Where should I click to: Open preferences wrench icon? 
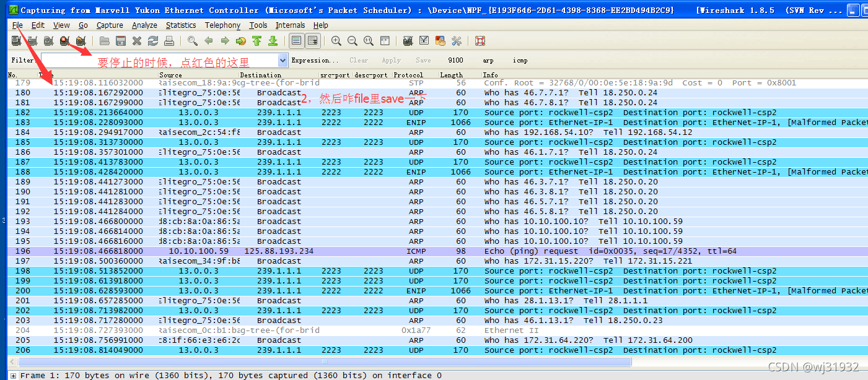pyautogui.click(x=457, y=41)
